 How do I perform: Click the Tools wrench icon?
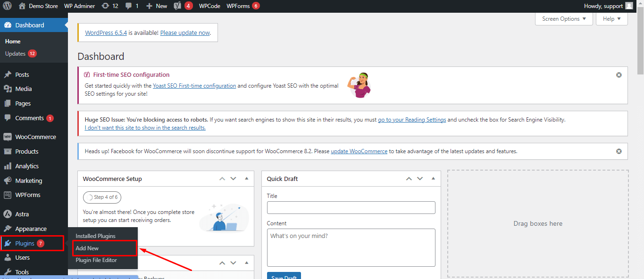(x=8, y=272)
